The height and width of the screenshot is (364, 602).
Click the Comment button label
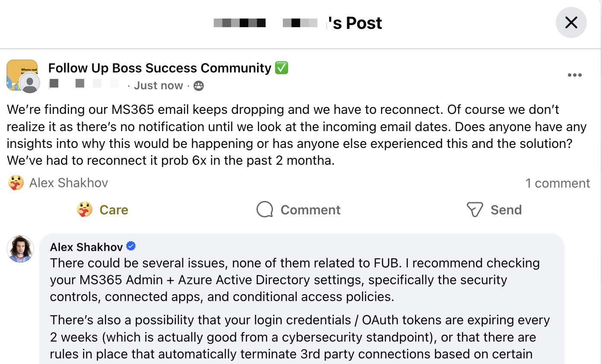click(x=310, y=210)
